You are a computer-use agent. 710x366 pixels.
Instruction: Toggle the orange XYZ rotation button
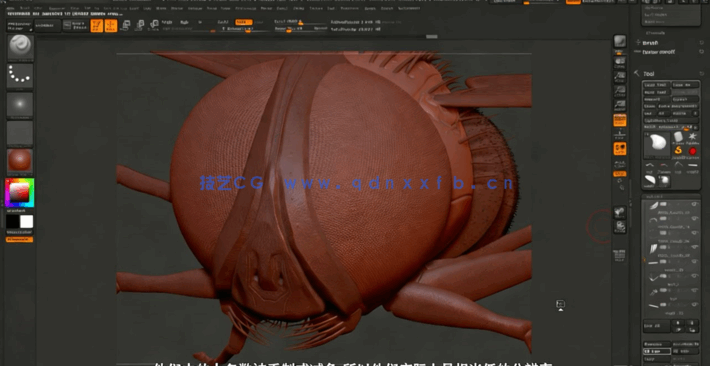(x=619, y=174)
